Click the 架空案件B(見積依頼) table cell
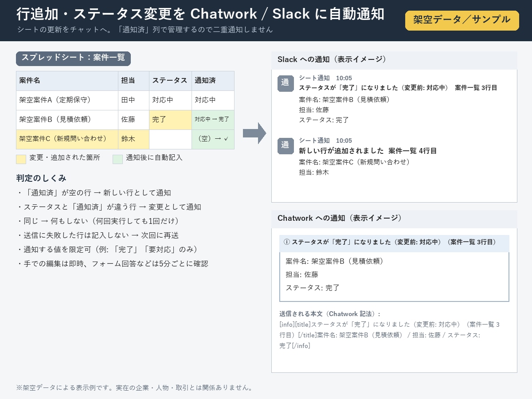Viewport: 532px width, 399px height. click(x=67, y=120)
